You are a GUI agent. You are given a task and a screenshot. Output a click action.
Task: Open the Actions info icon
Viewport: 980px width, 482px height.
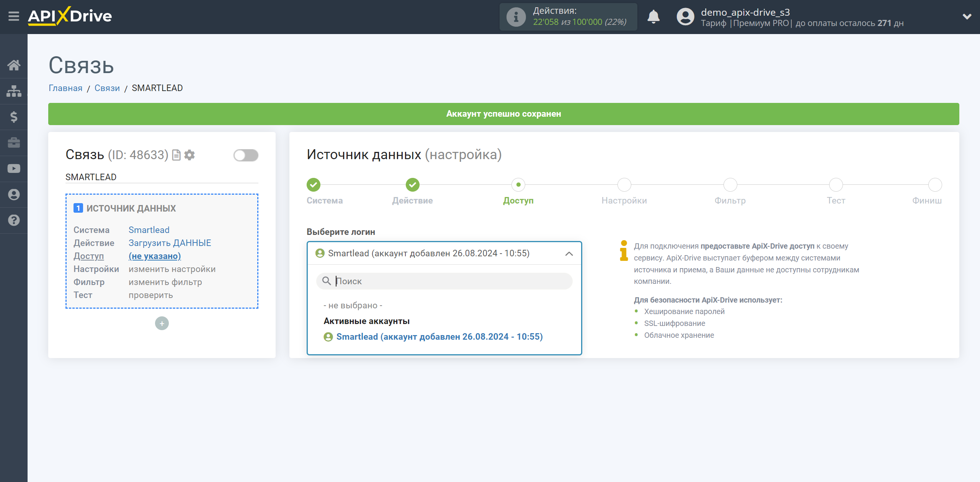[x=516, y=17]
